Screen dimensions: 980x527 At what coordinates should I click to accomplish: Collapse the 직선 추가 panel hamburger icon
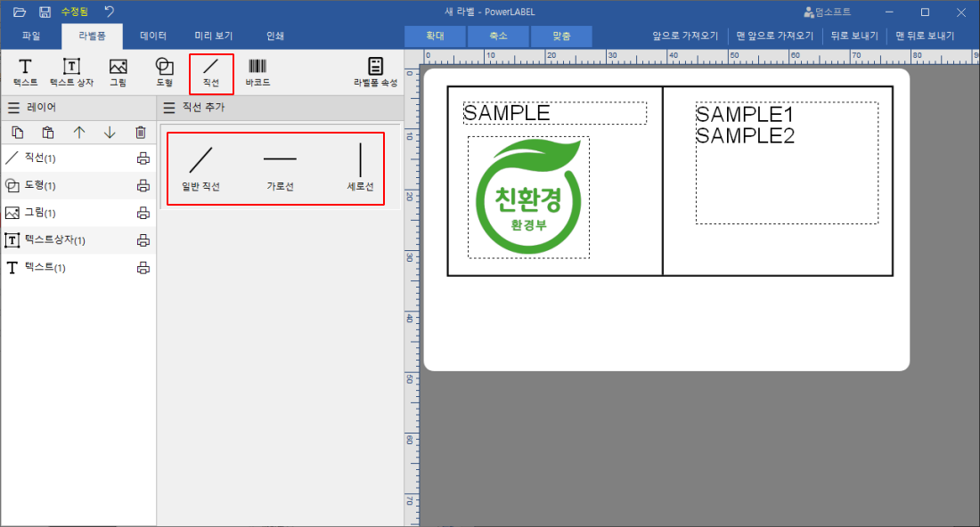tap(168, 108)
